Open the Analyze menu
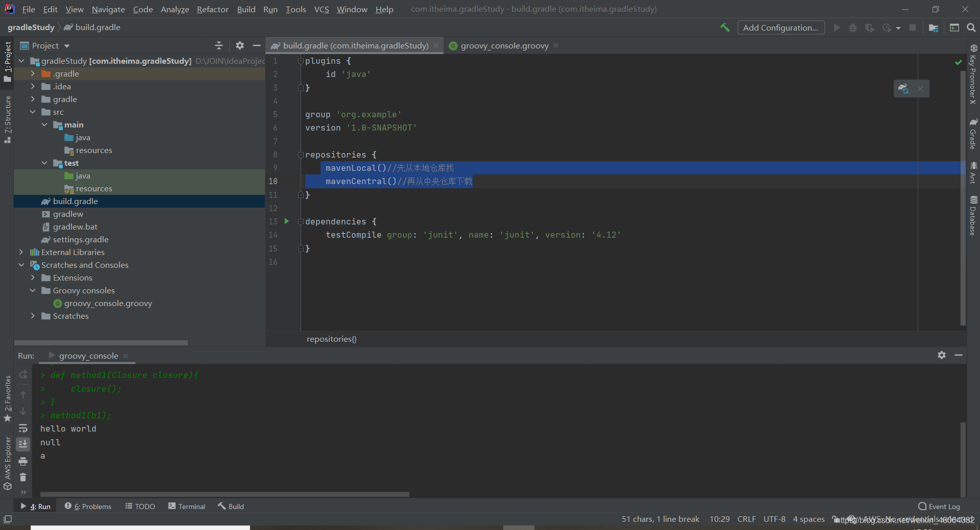 [175, 9]
